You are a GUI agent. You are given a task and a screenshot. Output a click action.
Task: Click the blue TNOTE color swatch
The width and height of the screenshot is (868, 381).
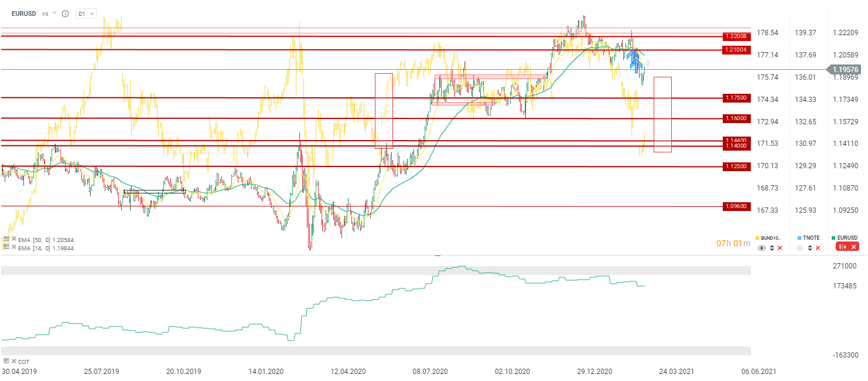tap(799, 238)
